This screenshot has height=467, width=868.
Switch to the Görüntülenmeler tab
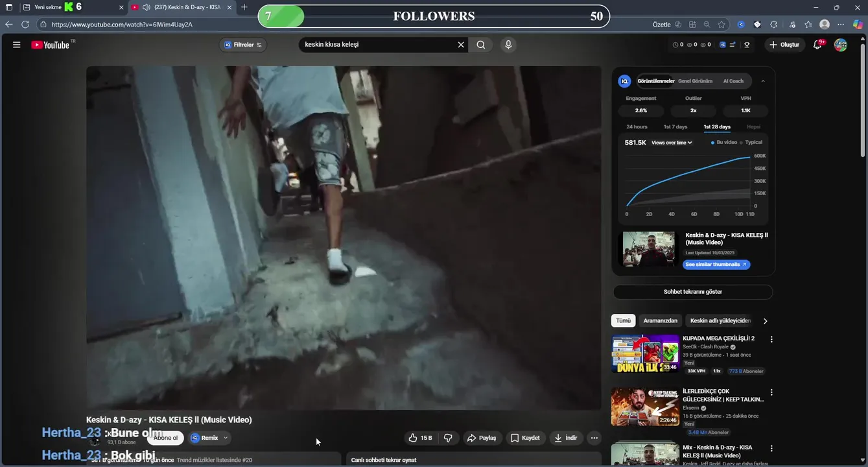[655, 81]
